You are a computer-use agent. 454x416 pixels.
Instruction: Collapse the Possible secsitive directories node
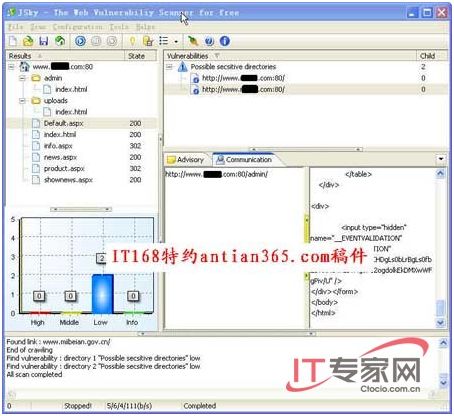[169, 67]
